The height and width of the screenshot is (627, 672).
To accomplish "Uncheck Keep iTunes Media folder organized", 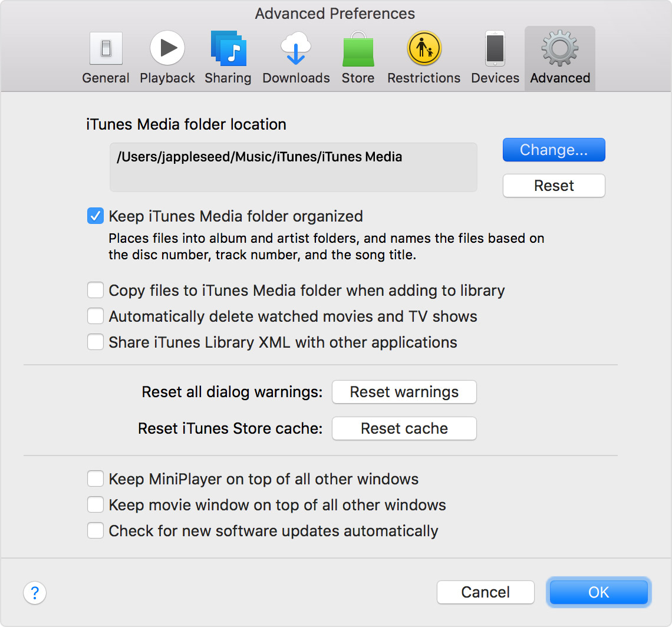I will [95, 216].
